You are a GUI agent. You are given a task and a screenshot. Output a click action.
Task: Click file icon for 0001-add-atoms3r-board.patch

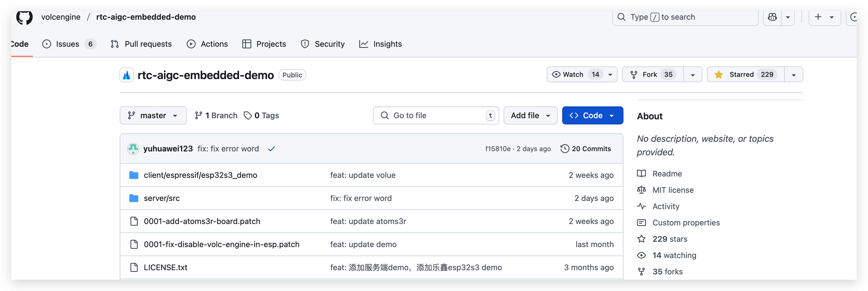click(x=134, y=221)
